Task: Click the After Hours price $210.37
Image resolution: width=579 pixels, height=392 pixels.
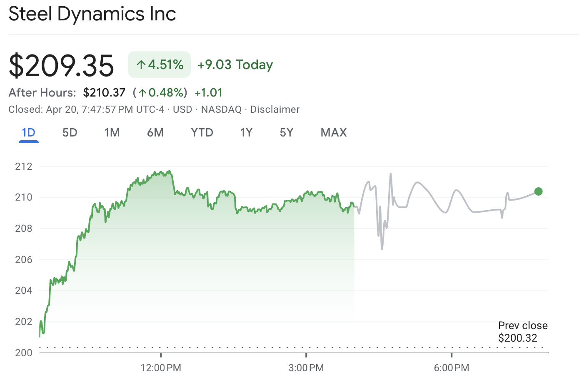Action: pos(104,92)
